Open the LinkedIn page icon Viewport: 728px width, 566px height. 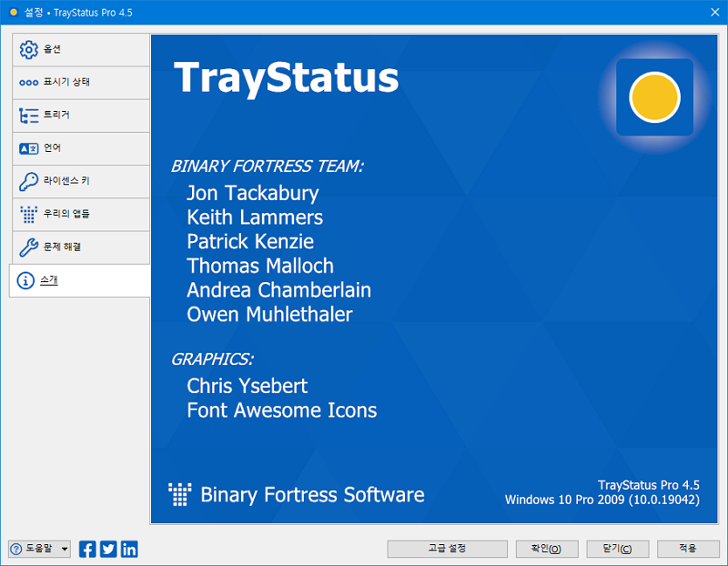[x=129, y=550]
